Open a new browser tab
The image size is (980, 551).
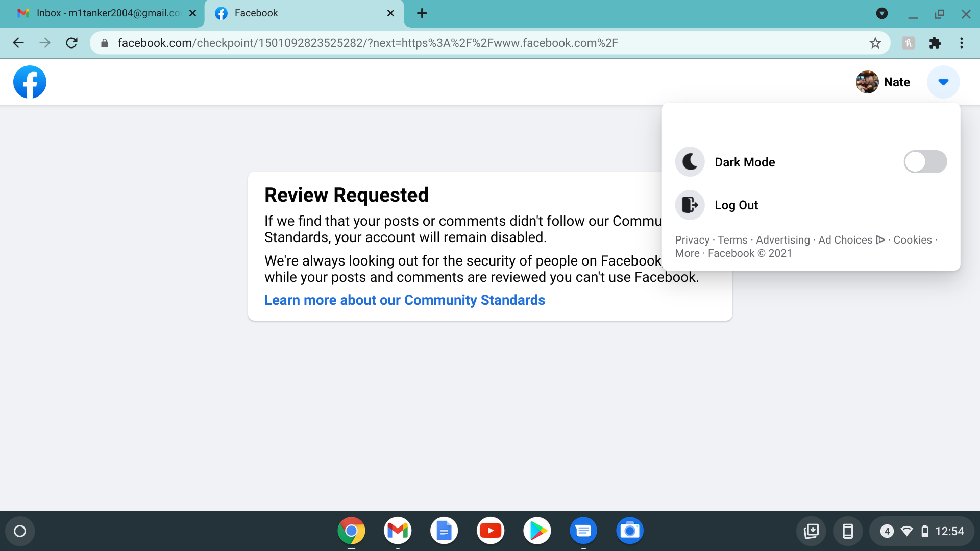coord(422,13)
